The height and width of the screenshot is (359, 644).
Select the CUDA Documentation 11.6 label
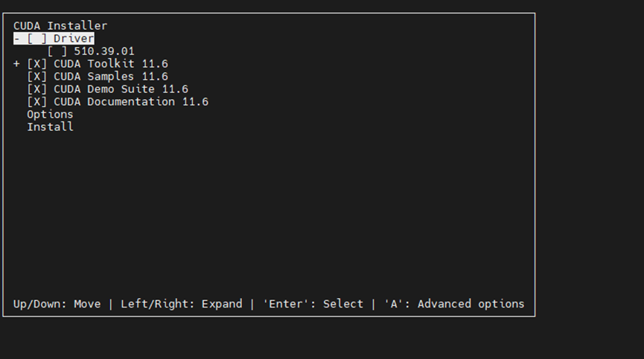tap(131, 102)
